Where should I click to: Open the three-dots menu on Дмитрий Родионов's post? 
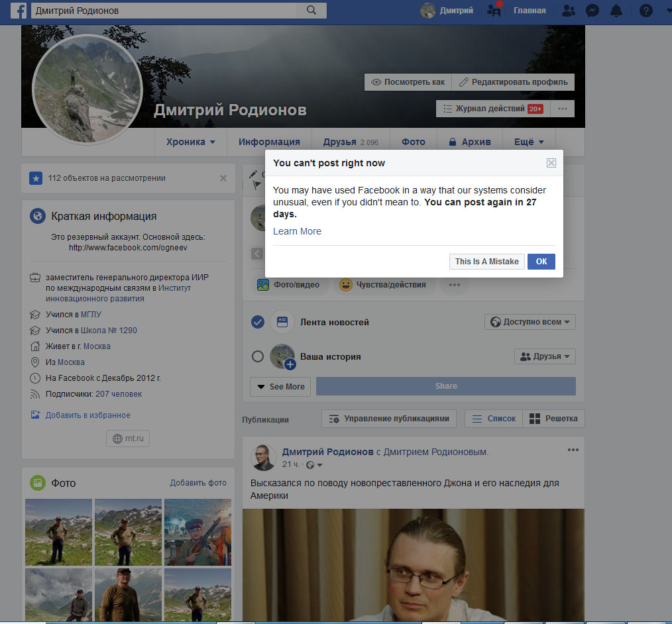tap(573, 450)
